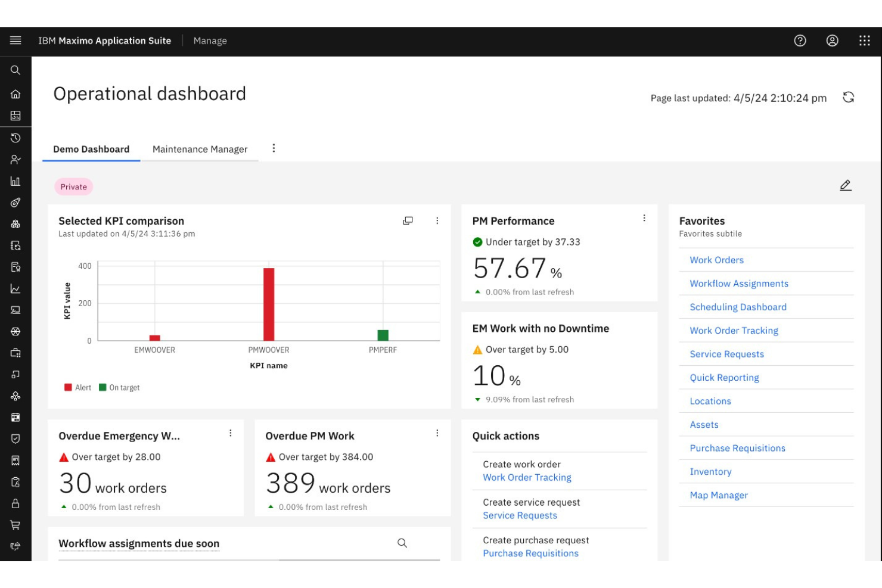Open Map Manager from Favorites
This screenshot has width=882, height=588.
718,495
